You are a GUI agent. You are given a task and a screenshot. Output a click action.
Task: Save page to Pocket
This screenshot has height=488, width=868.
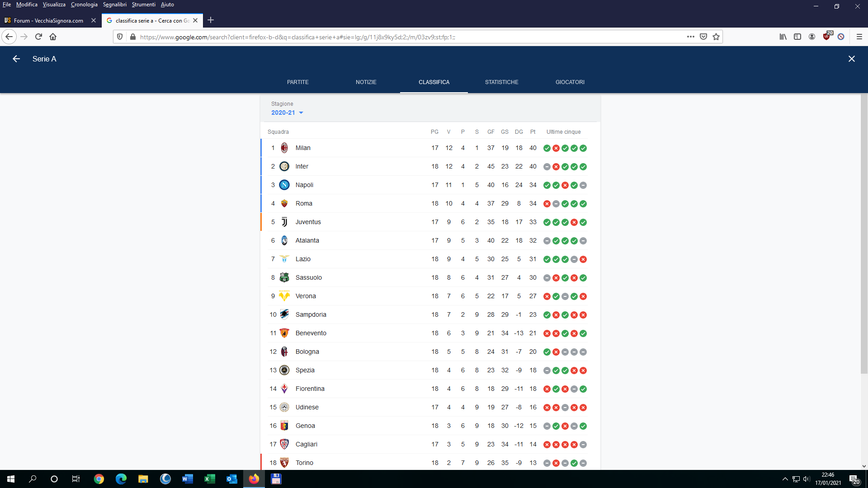(703, 37)
